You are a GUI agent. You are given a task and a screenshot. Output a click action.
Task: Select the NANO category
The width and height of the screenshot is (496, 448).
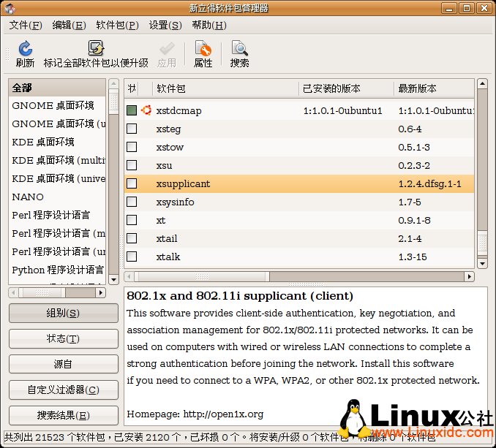(57, 197)
